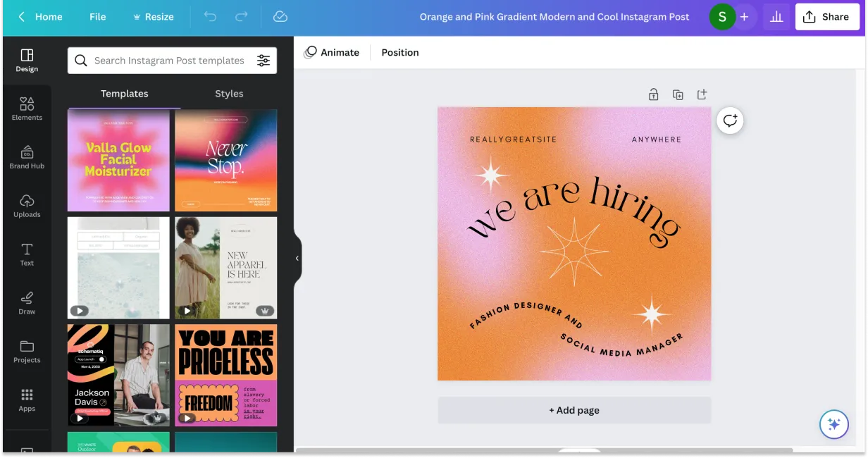The width and height of the screenshot is (868, 458).
Task: Click the Home button
Action: point(49,17)
